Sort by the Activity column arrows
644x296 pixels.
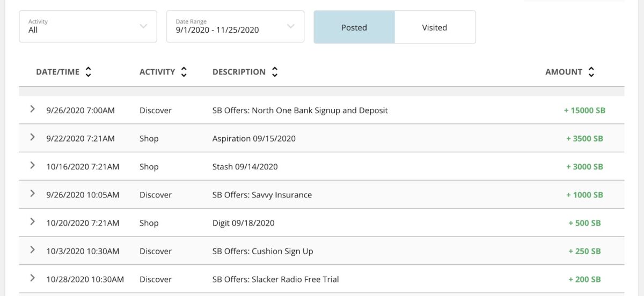(184, 72)
